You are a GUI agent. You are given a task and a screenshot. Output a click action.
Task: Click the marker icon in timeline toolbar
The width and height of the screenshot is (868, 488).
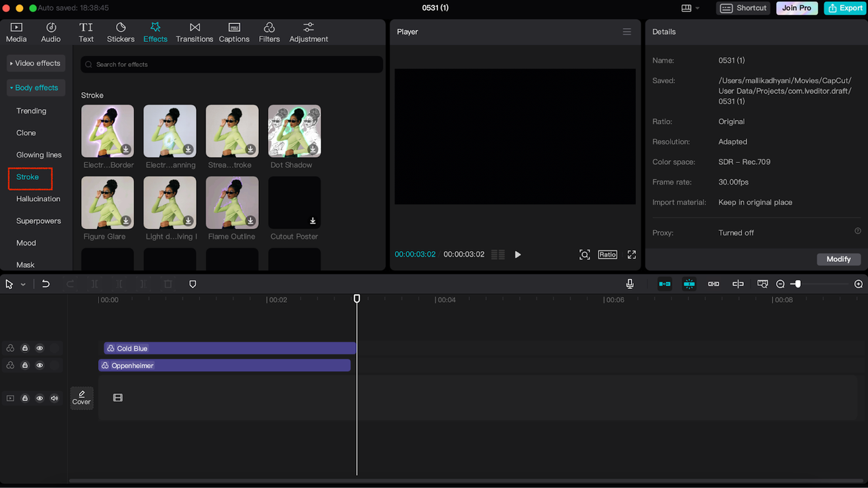(x=193, y=284)
